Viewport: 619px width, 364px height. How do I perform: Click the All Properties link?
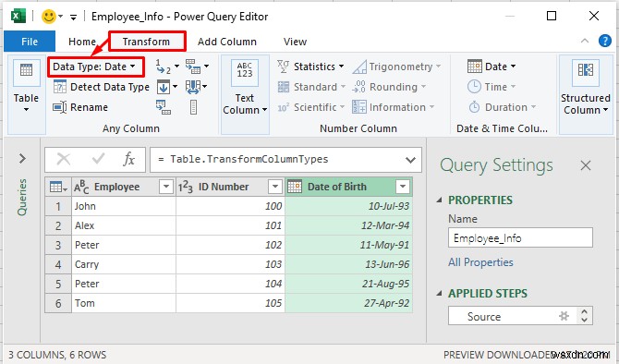[480, 262]
